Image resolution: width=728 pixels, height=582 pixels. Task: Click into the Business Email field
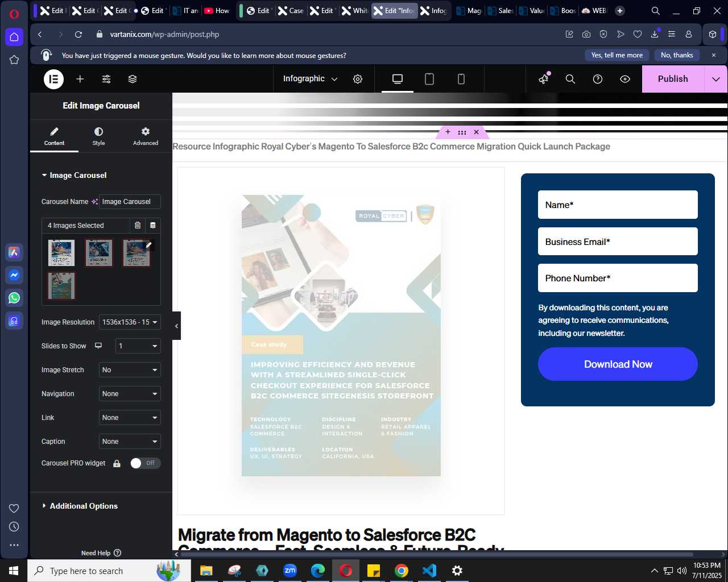[x=618, y=242]
